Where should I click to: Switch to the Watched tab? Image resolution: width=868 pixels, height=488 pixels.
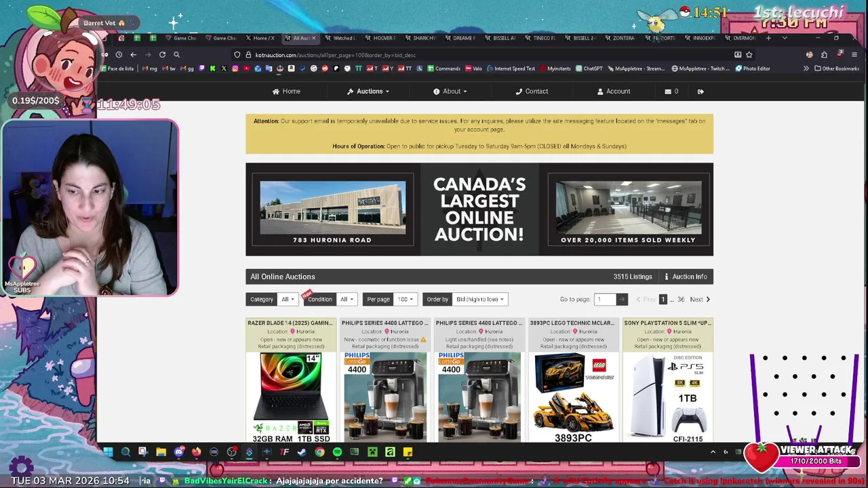tap(340, 38)
